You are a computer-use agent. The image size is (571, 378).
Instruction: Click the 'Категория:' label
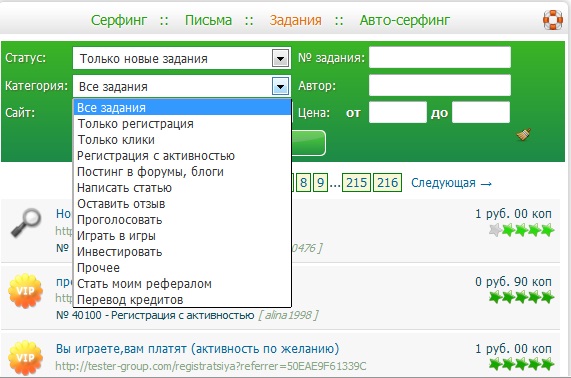(x=36, y=86)
